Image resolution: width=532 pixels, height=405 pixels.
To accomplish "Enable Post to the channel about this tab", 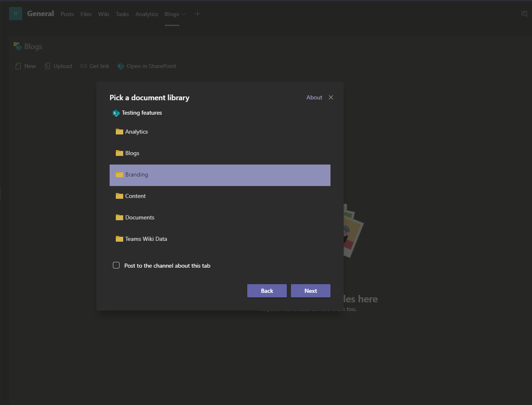I will coord(116,265).
